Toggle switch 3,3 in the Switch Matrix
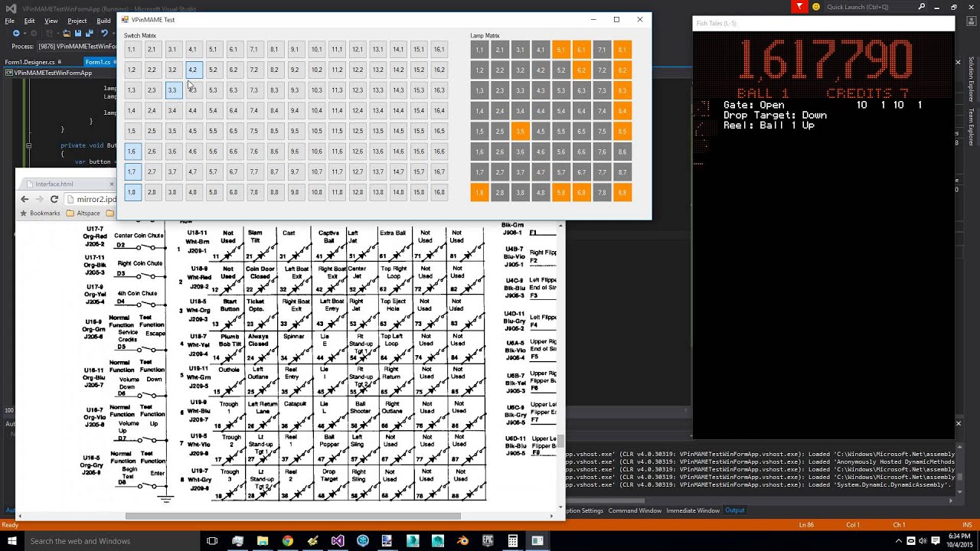 [x=172, y=90]
